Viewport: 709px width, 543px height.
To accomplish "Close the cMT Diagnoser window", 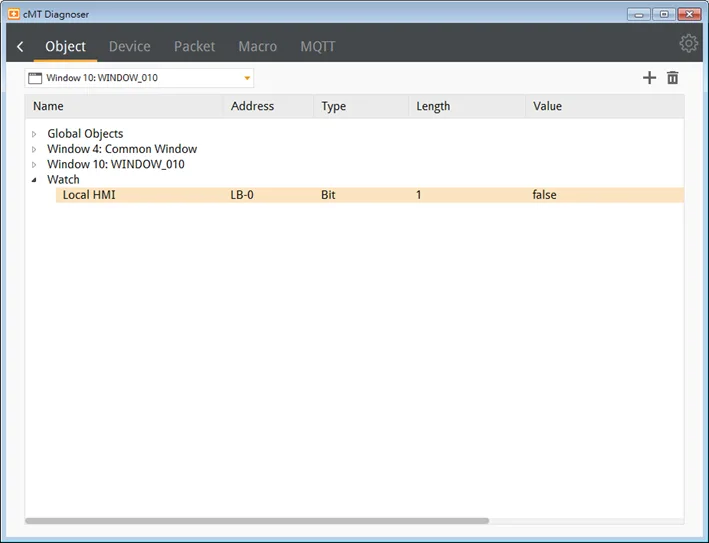I will [689, 14].
